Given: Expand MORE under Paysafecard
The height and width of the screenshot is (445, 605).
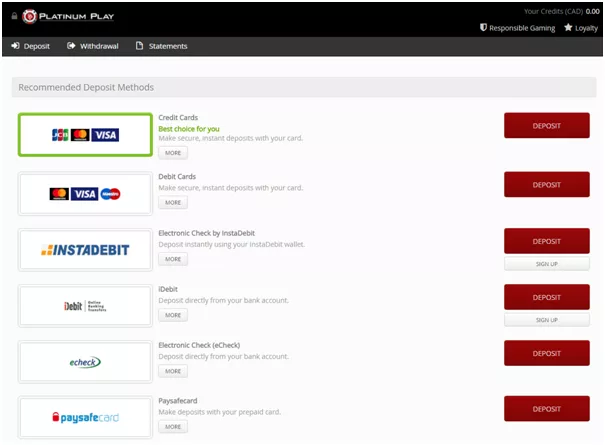Looking at the screenshot, I should 173,426.
